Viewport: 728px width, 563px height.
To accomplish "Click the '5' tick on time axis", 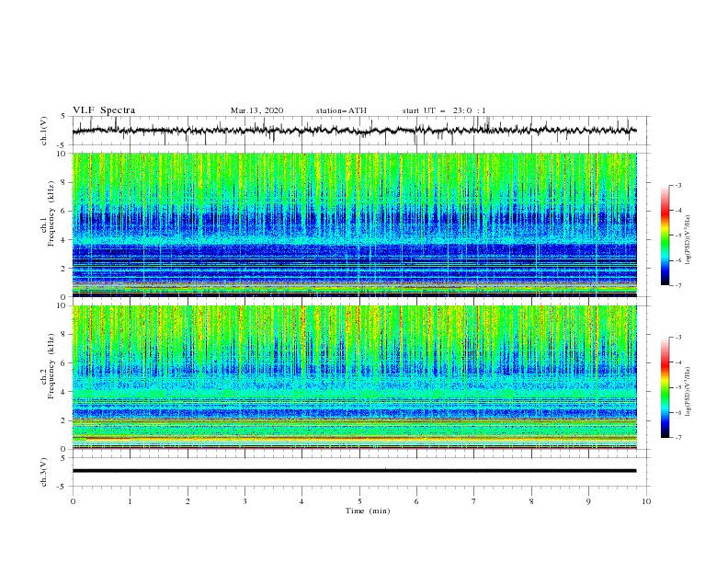I will pyautogui.click(x=359, y=501).
